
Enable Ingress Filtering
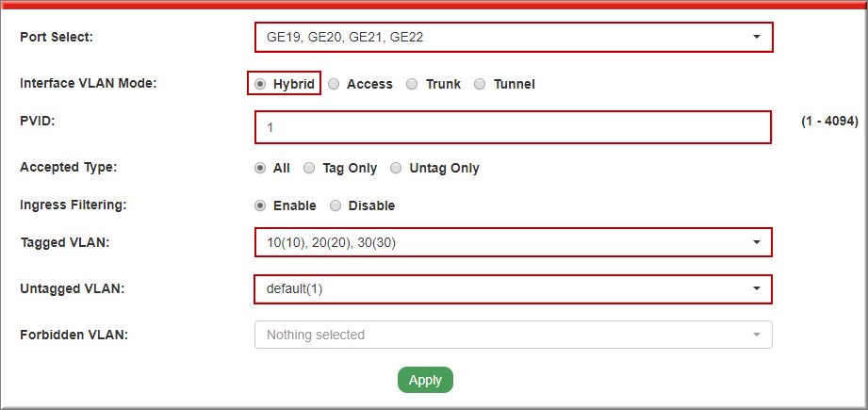pos(260,205)
